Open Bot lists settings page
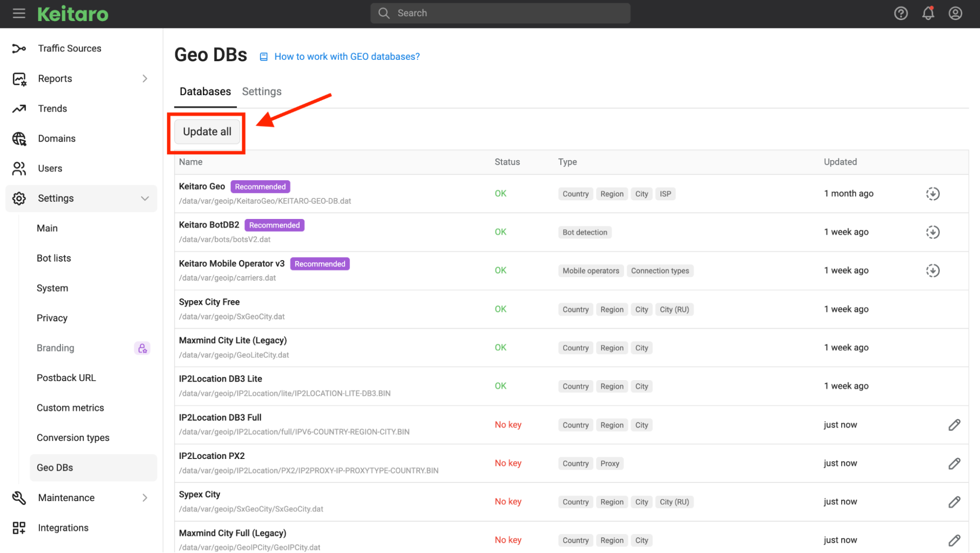This screenshot has height=553, width=980. pyautogui.click(x=54, y=258)
